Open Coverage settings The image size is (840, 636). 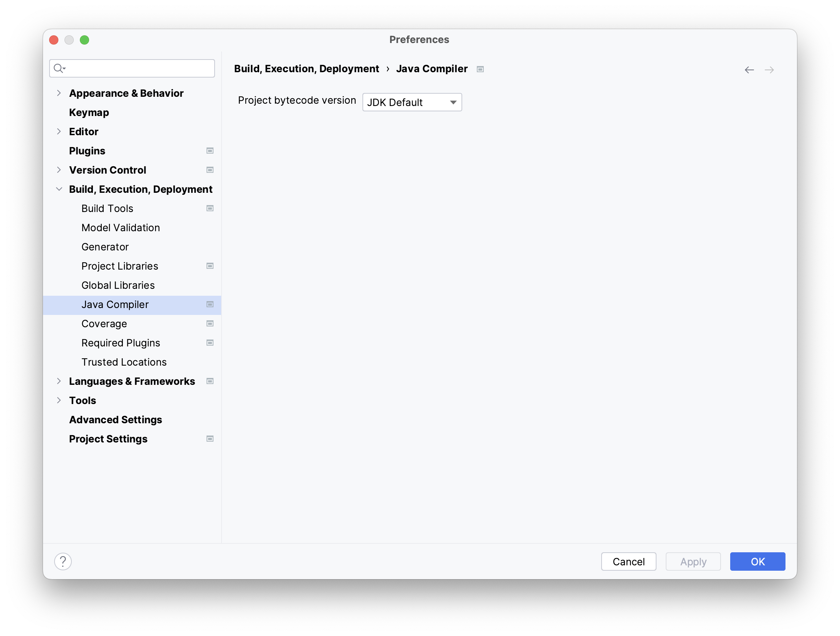tap(104, 324)
